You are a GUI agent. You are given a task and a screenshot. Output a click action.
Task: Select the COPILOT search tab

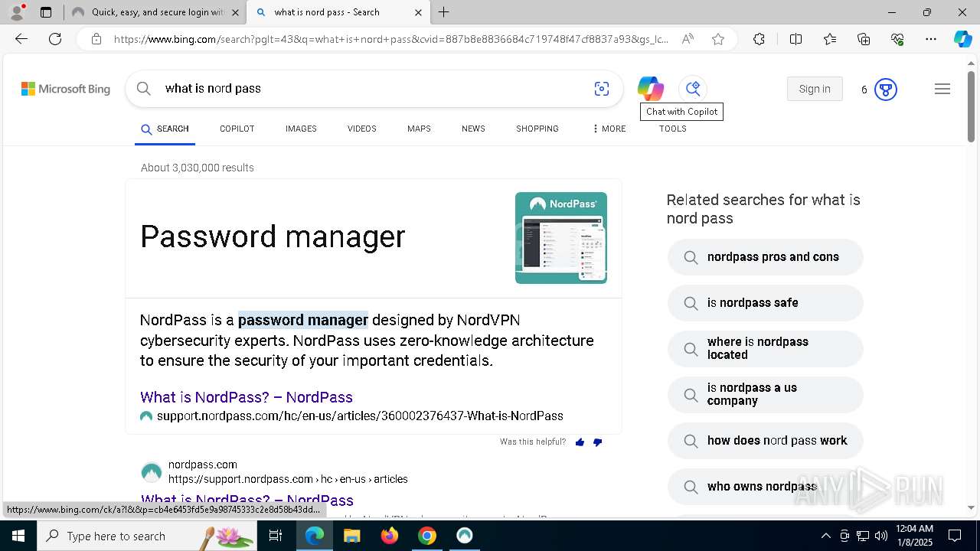(237, 129)
